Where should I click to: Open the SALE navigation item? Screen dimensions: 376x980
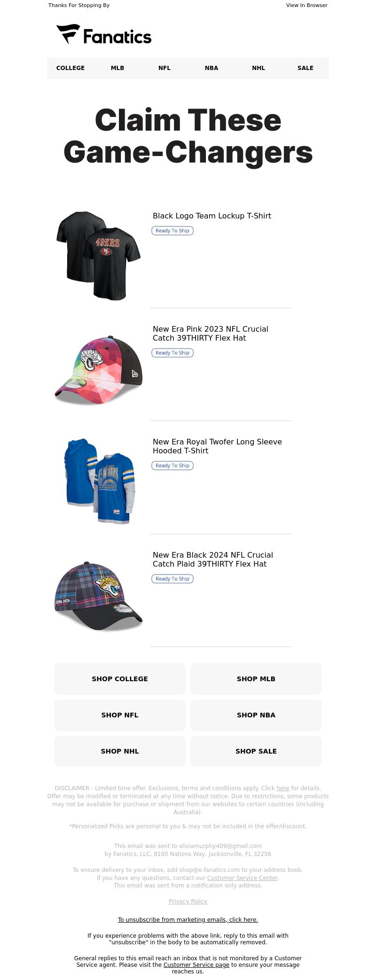tap(305, 68)
